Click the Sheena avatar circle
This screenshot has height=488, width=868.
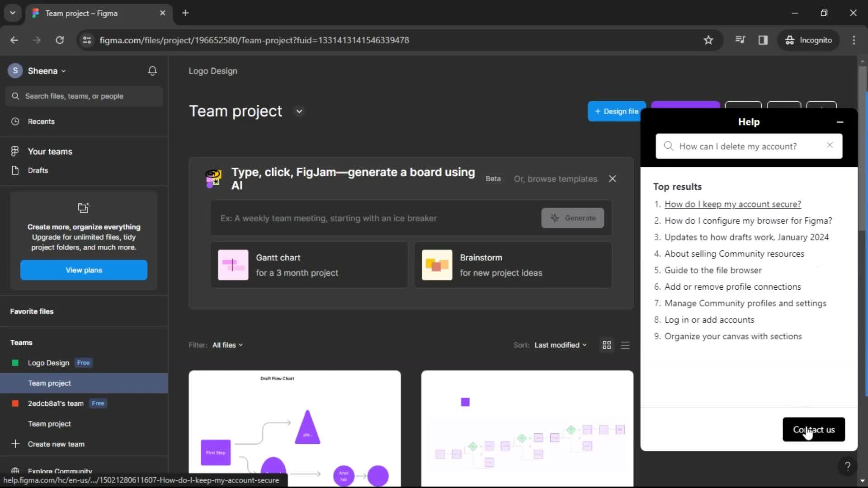tap(15, 71)
